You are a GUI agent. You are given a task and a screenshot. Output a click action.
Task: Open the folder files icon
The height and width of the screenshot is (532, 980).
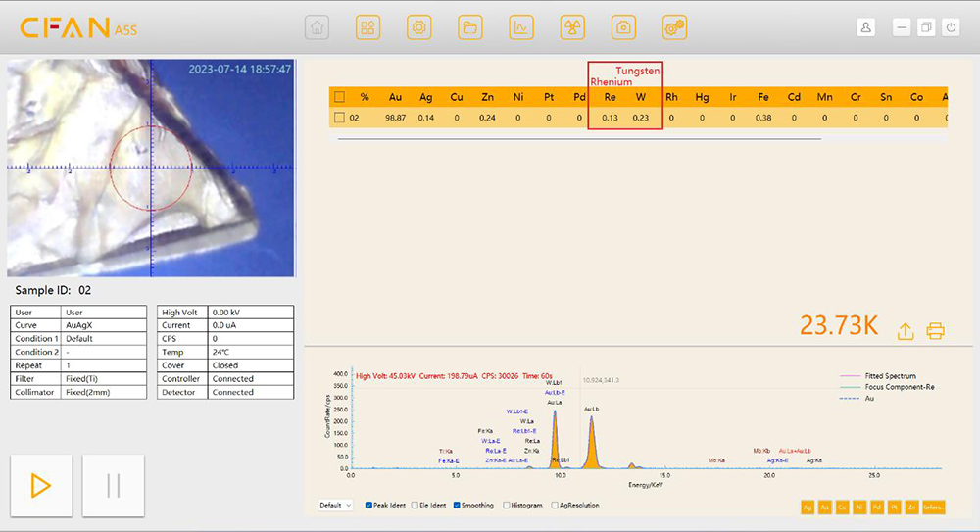[x=470, y=27]
